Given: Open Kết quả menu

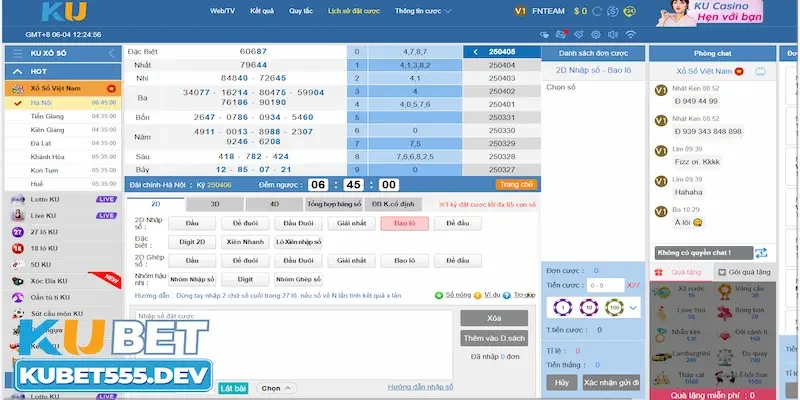Looking at the screenshot, I should [262, 11].
